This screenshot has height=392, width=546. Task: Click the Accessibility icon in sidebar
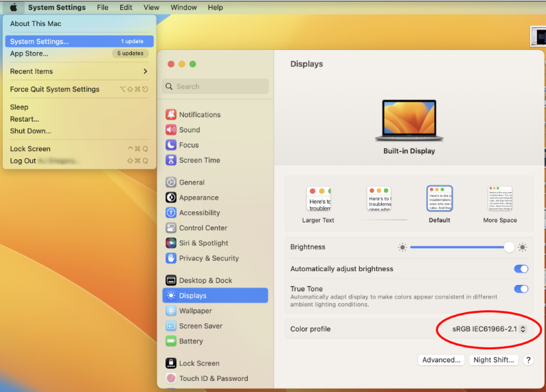click(170, 213)
